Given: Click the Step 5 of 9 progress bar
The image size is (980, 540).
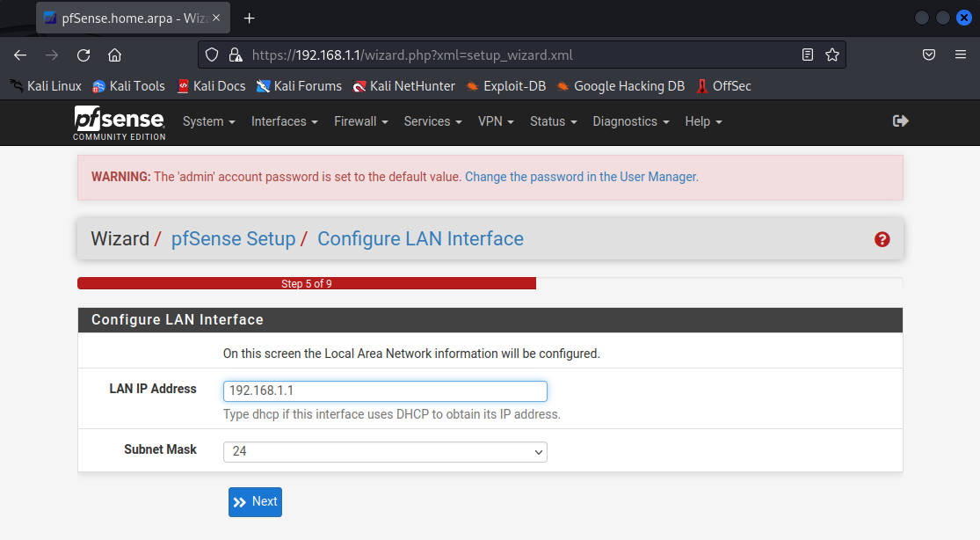Looking at the screenshot, I should click(x=306, y=284).
